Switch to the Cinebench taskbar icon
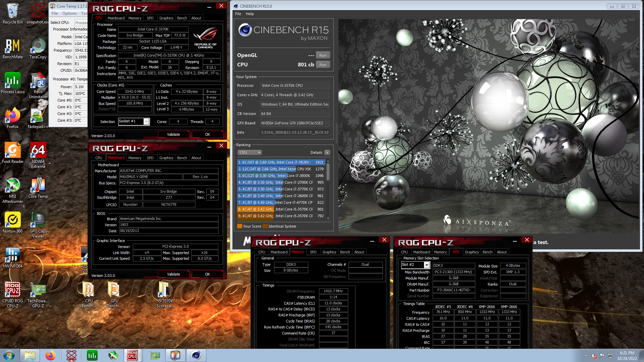 pos(196,355)
